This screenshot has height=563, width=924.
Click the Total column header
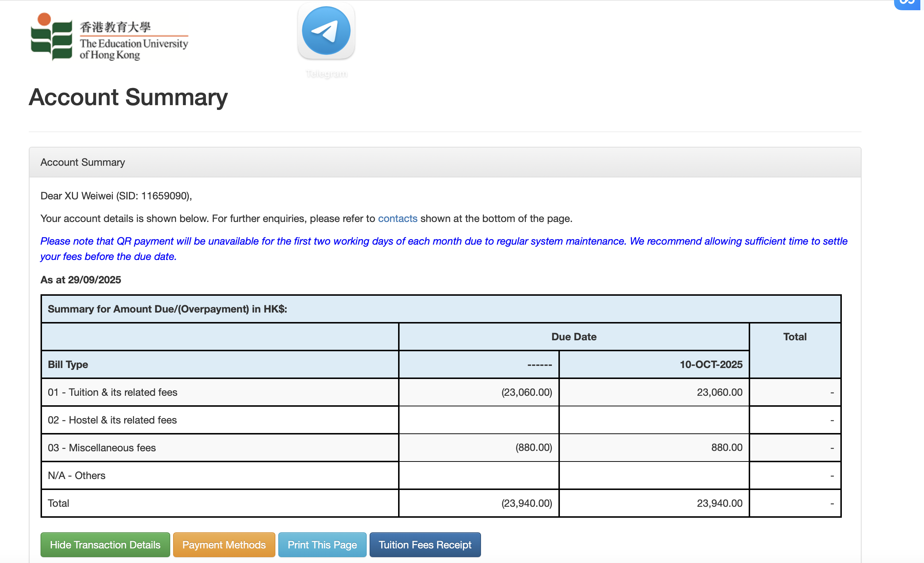pos(794,337)
